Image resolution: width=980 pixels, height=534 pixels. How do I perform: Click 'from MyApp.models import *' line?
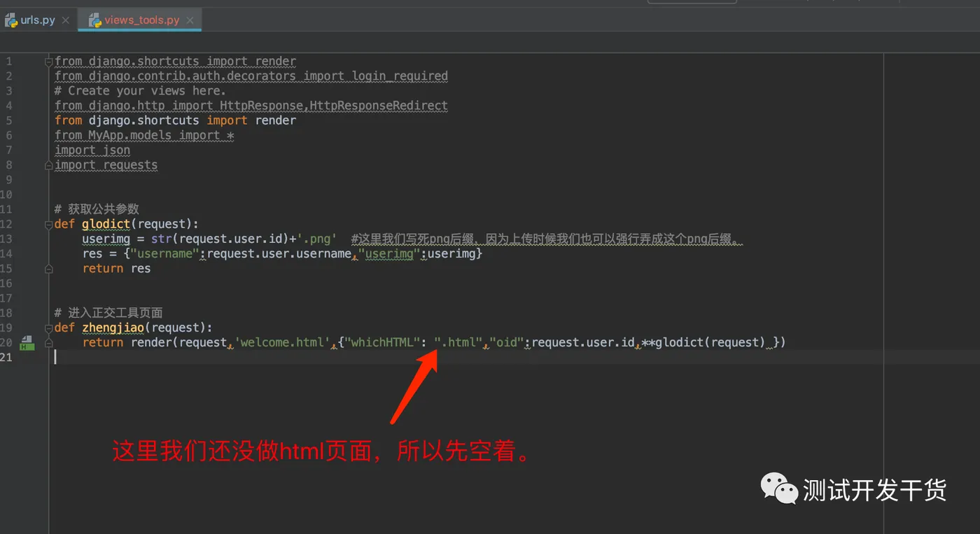[x=144, y=135]
